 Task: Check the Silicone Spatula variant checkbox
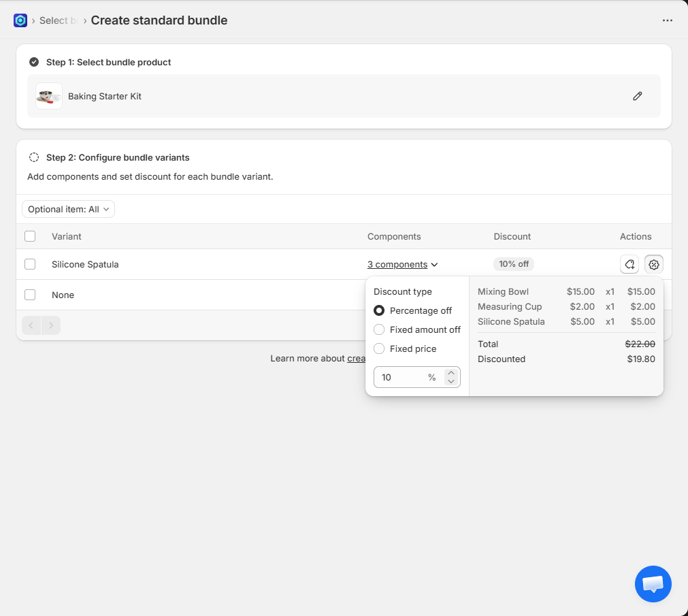tap(30, 264)
